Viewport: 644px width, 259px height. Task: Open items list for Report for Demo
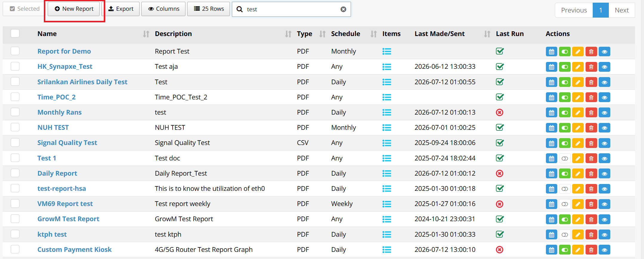(x=387, y=52)
